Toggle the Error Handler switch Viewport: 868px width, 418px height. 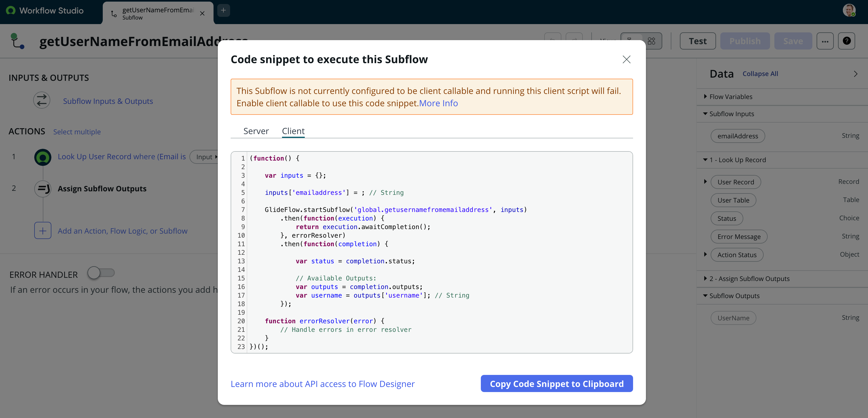(x=101, y=272)
